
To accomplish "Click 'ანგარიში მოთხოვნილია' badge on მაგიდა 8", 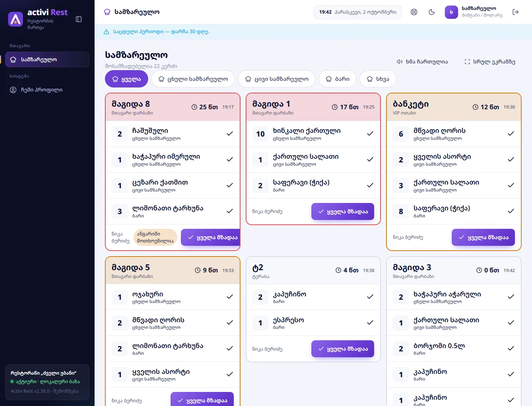I will (155, 237).
